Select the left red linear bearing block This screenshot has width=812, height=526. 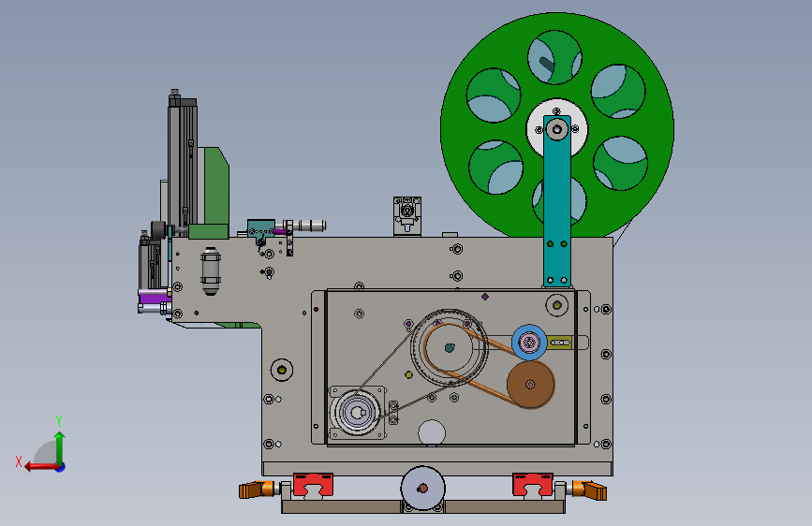tap(313, 485)
